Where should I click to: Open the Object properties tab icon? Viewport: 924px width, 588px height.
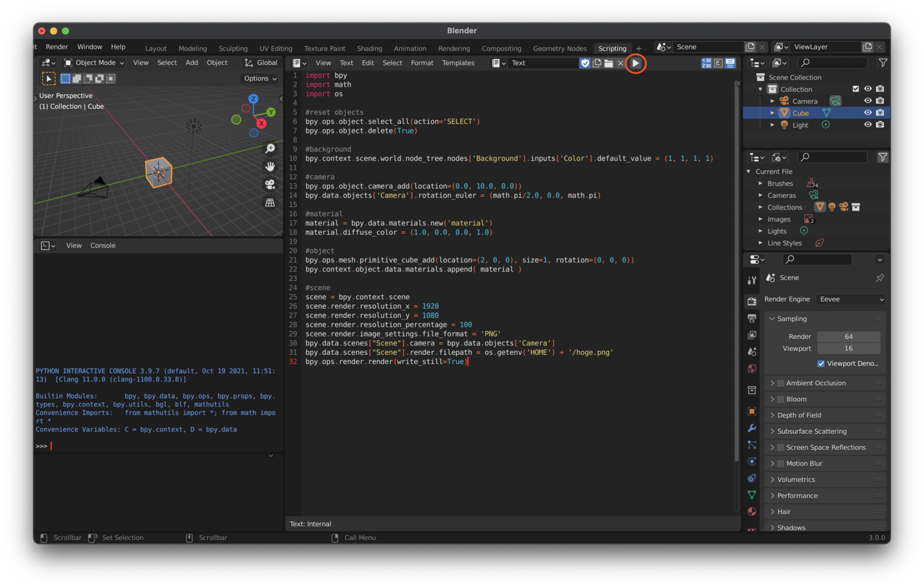(x=751, y=411)
